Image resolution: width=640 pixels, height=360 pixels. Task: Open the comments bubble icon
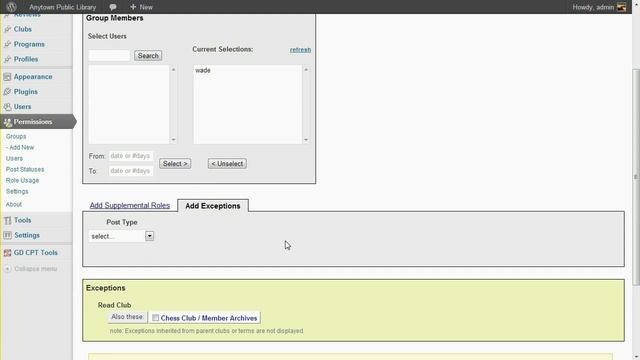pyautogui.click(x=113, y=7)
